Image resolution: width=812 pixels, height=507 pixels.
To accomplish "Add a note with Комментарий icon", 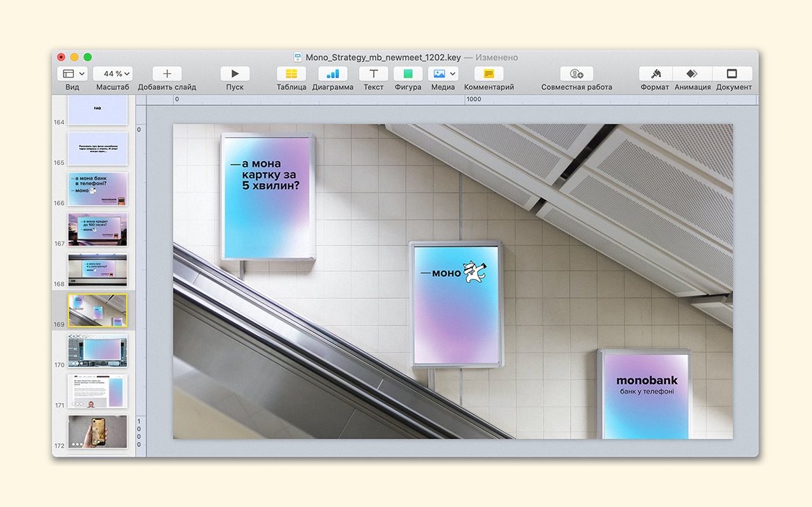I will coord(489,73).
